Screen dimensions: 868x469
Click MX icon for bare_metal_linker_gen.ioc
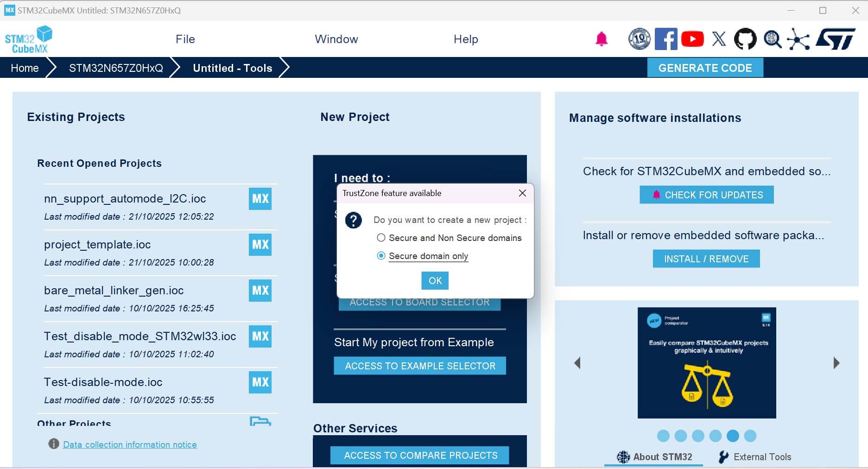pyautogui.click(x=260, y=291)
